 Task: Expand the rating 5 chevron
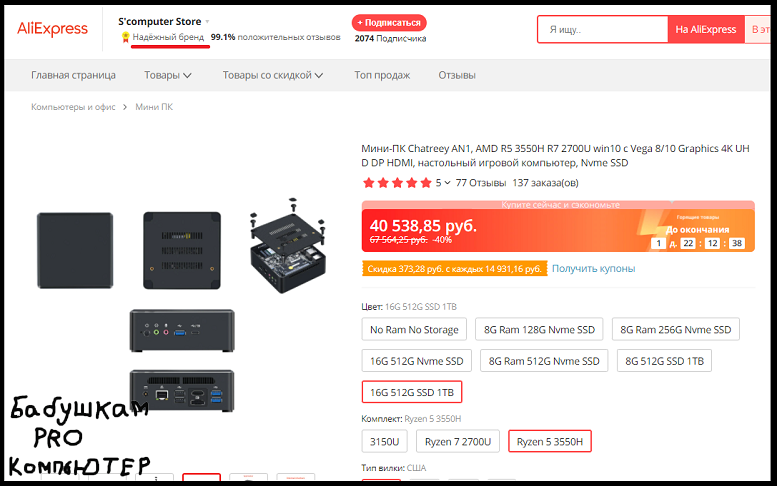coord(447,183)
